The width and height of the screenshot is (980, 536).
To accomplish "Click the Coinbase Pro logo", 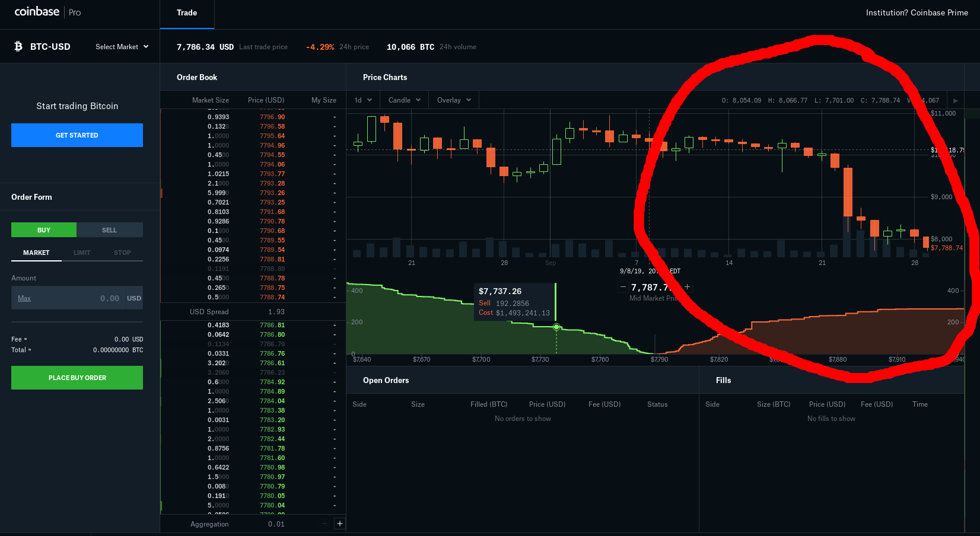I will (47, 12).
